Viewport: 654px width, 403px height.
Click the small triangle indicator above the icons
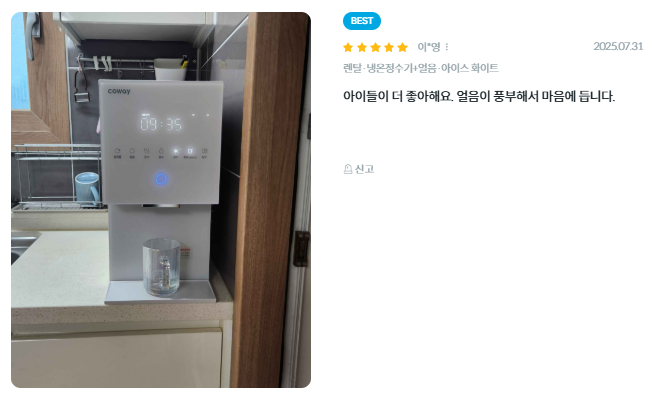pyautogui.click(x=193, y=115)
